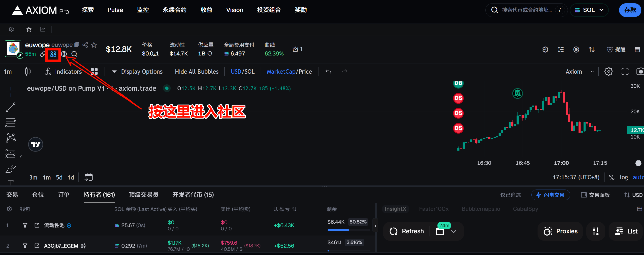This screenshot has width=644, height=255.
Task: Switch chart scale from MarketCap to Price
Action: pyautogui.click(x=305, y=71)
